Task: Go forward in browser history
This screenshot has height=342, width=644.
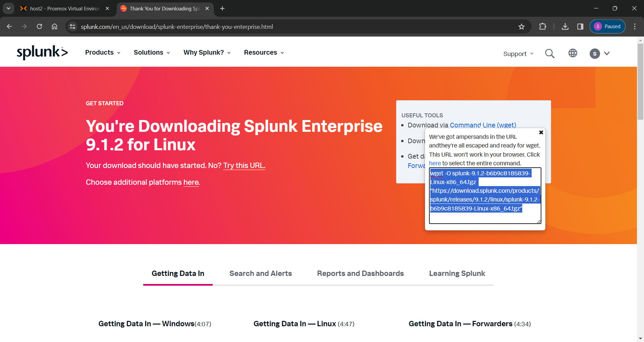Action: [24, 26]
